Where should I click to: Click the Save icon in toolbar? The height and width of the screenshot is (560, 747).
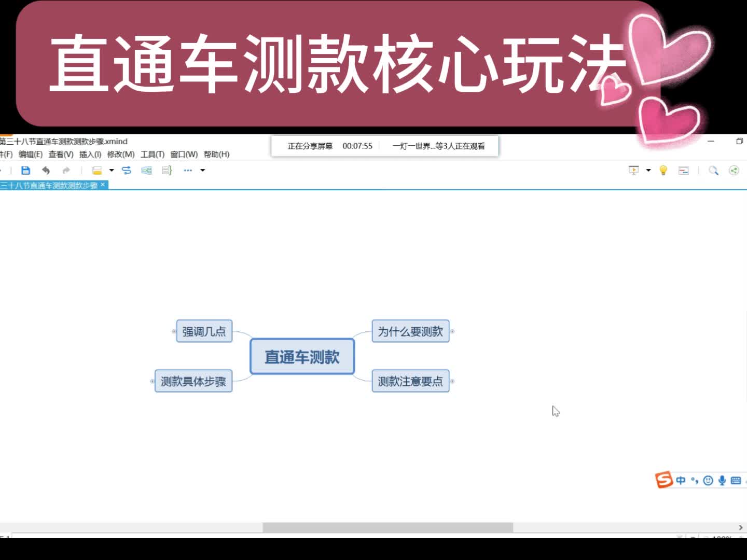25,171
